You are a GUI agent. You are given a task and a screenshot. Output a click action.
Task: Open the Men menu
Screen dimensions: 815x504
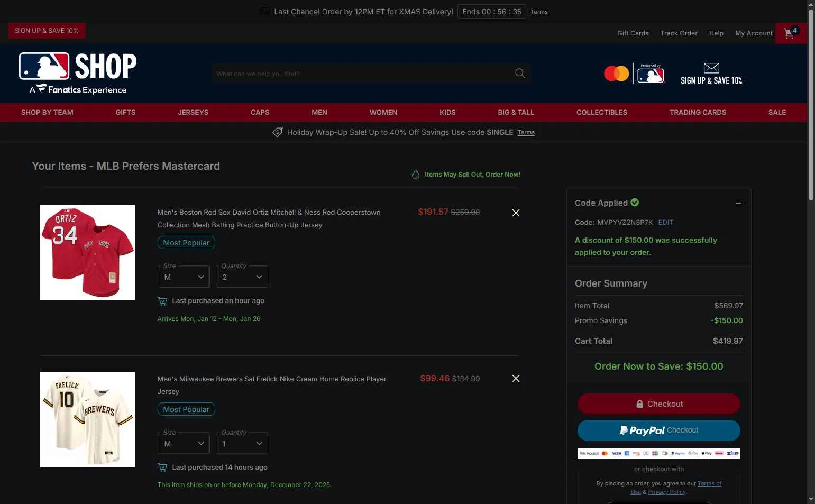pyautogui.click(x=319, y=113)
